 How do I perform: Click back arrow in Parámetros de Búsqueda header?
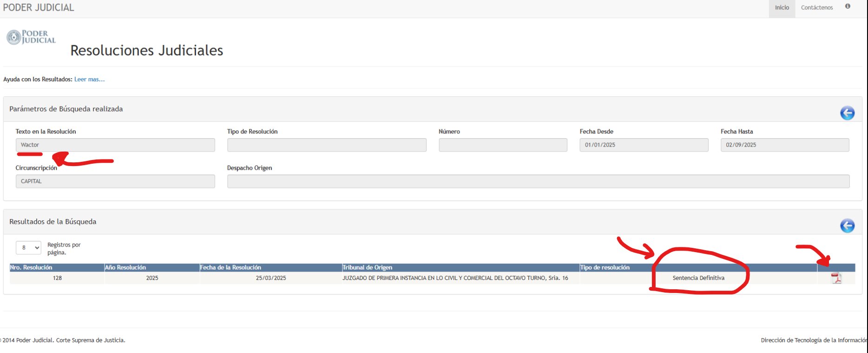847,113
